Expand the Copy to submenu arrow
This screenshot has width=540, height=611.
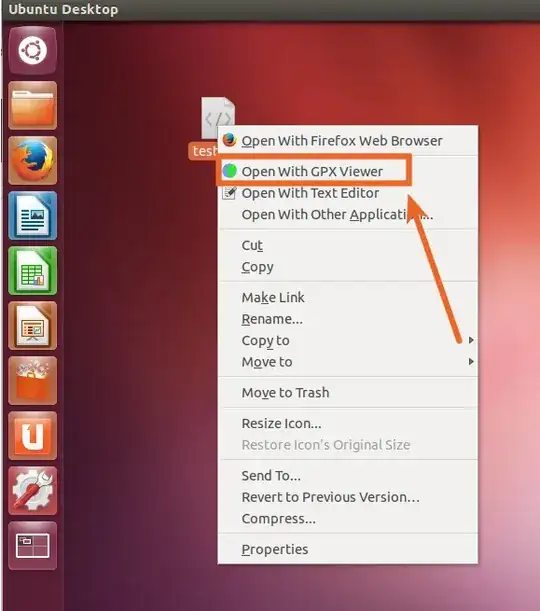[x=471, y=340]
